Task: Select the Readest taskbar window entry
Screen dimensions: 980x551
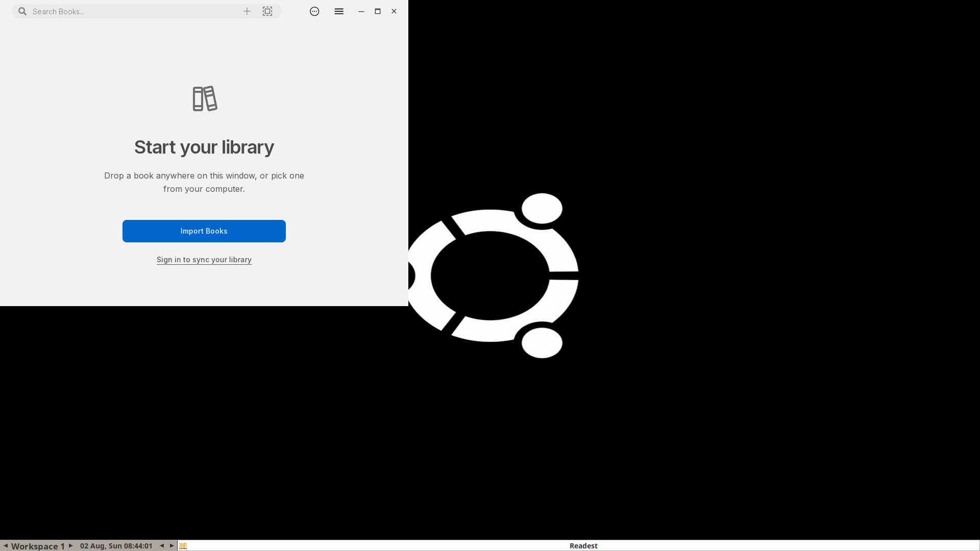Action: tap(579, 546)
